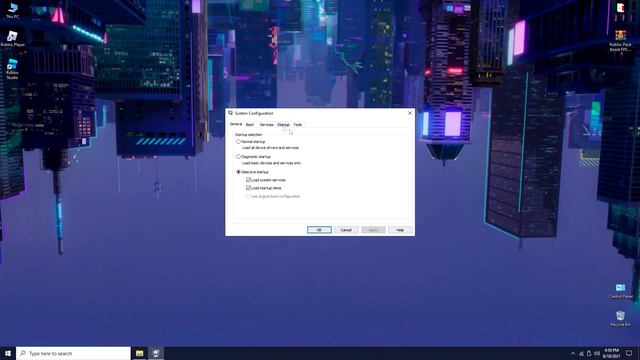This screenshot has width=640, height=360.
Task: Confirm the dialog with OK
Action: click(319, 230)
